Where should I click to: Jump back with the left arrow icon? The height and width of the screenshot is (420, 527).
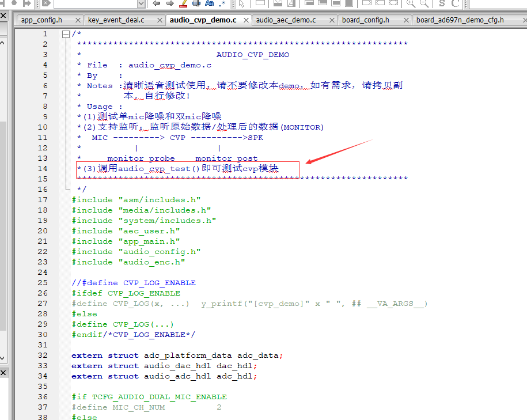[x=156, y=3]
